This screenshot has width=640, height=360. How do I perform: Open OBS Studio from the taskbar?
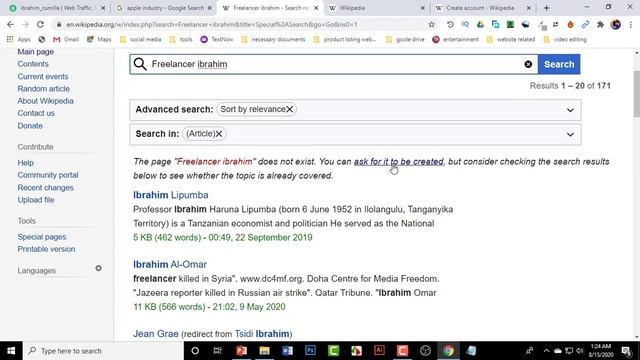point(425,351)
